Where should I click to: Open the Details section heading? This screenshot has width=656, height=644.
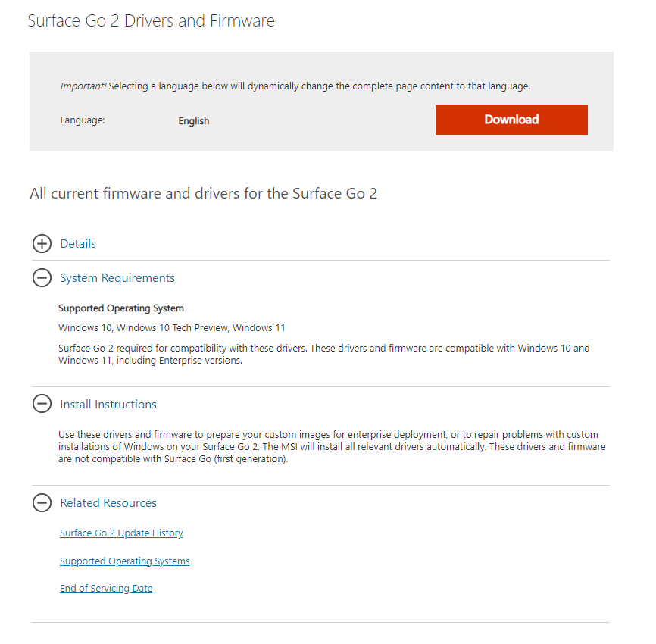coord(78,243)
